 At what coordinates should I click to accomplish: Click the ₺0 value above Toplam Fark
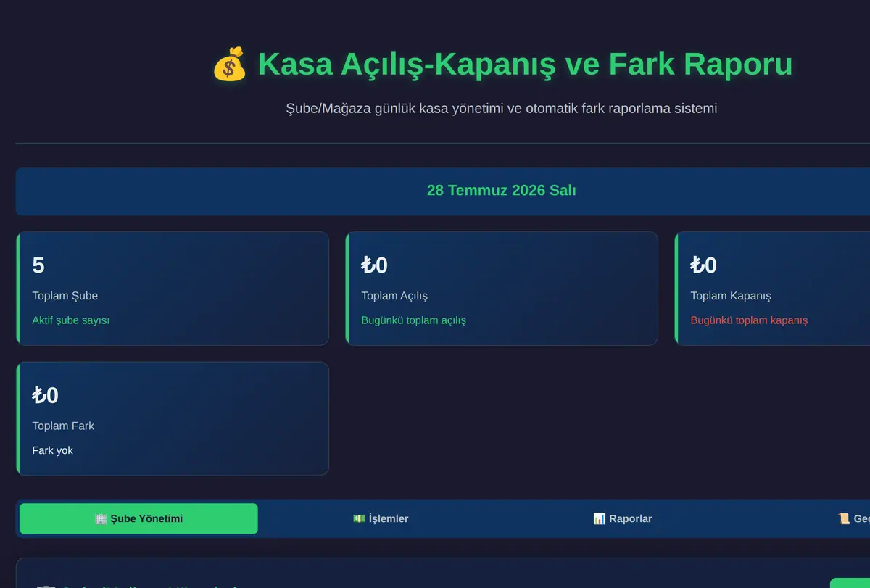(46, 396)
